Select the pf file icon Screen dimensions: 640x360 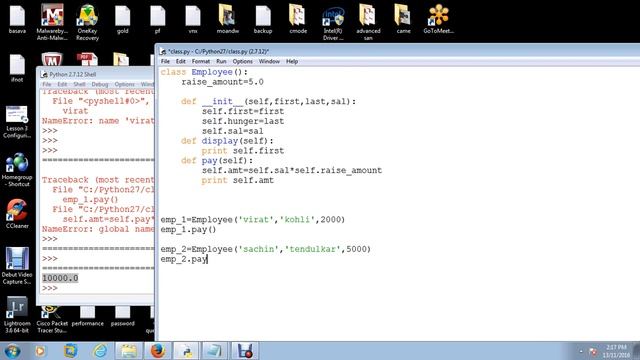click(158, 19)
